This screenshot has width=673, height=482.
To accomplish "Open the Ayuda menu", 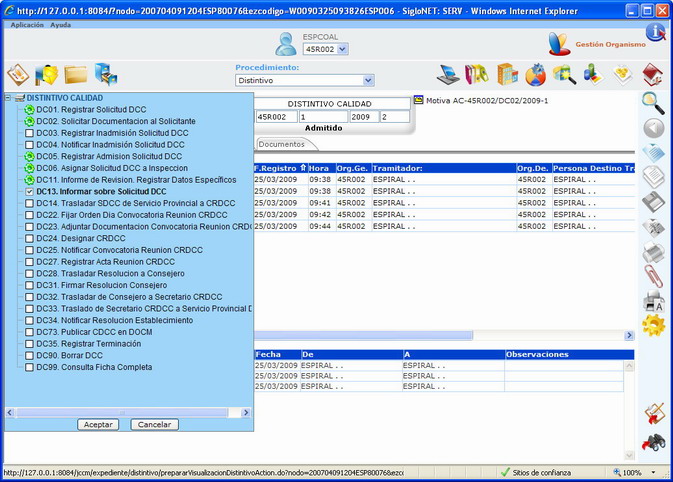I will [x=61, y=25].
